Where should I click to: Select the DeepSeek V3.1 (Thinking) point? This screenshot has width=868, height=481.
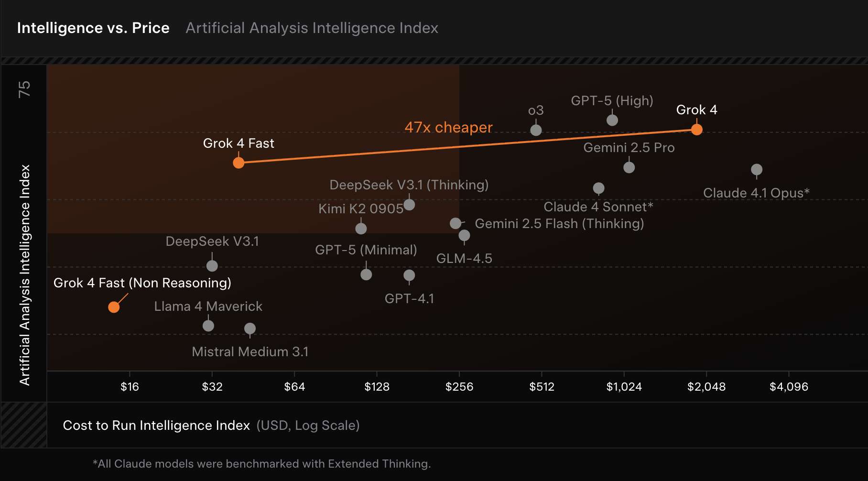409,205
